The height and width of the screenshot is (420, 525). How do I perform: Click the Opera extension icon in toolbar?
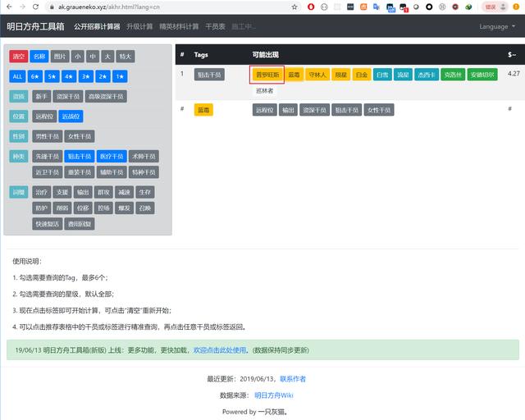311,7
